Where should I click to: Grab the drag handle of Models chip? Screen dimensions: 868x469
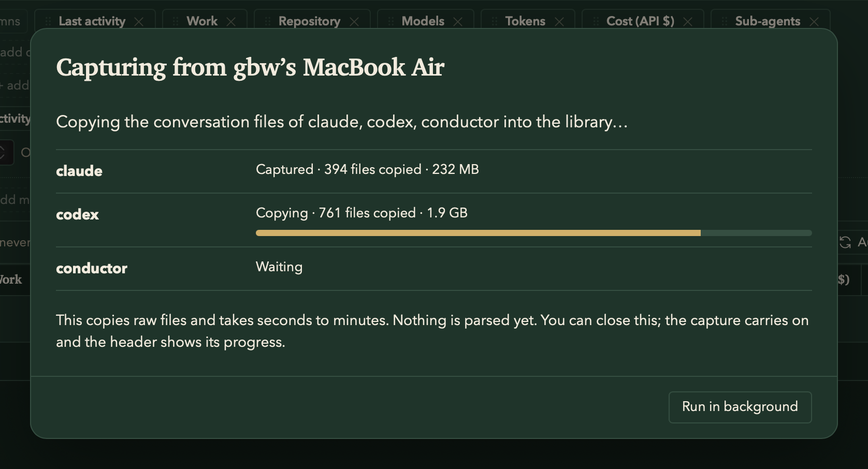pyautogui.click(x=391, y=21)
